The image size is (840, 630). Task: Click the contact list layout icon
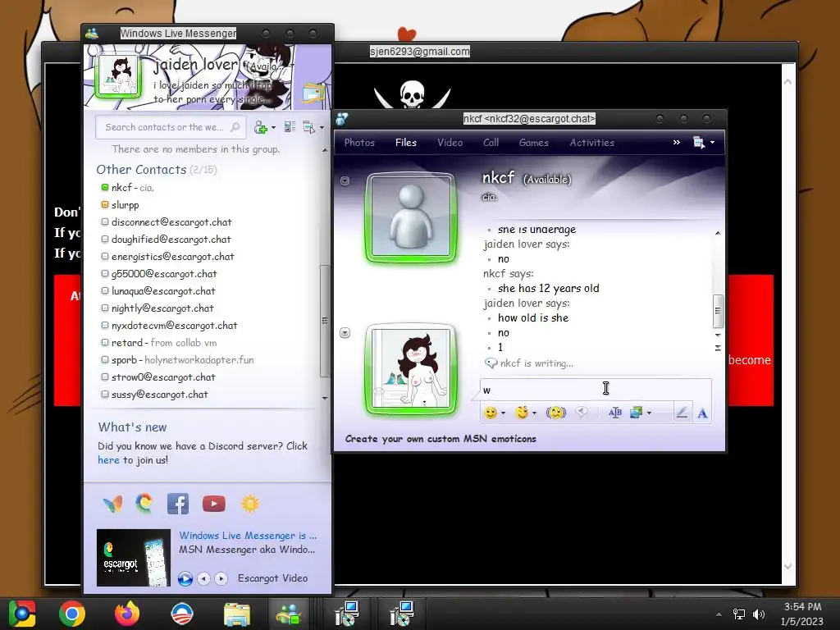(290, 127)
